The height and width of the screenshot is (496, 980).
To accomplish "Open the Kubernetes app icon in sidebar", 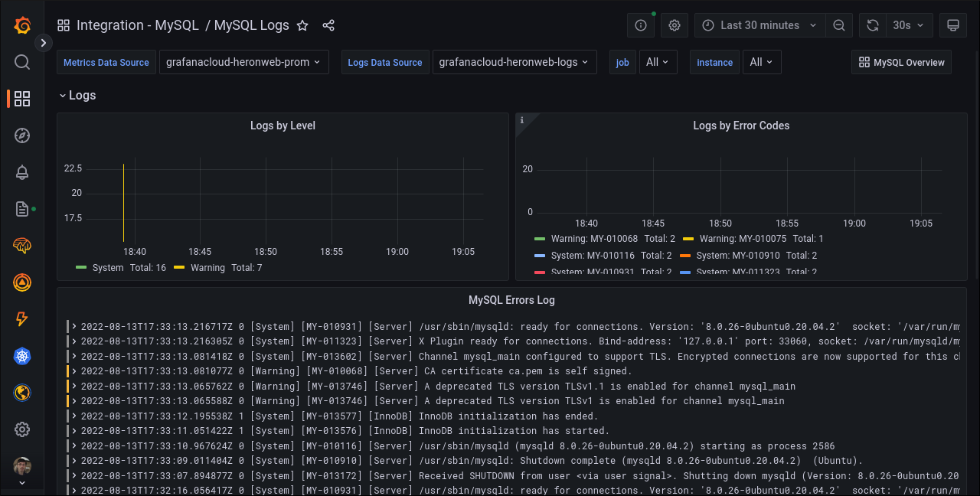I will click(22, 356).
